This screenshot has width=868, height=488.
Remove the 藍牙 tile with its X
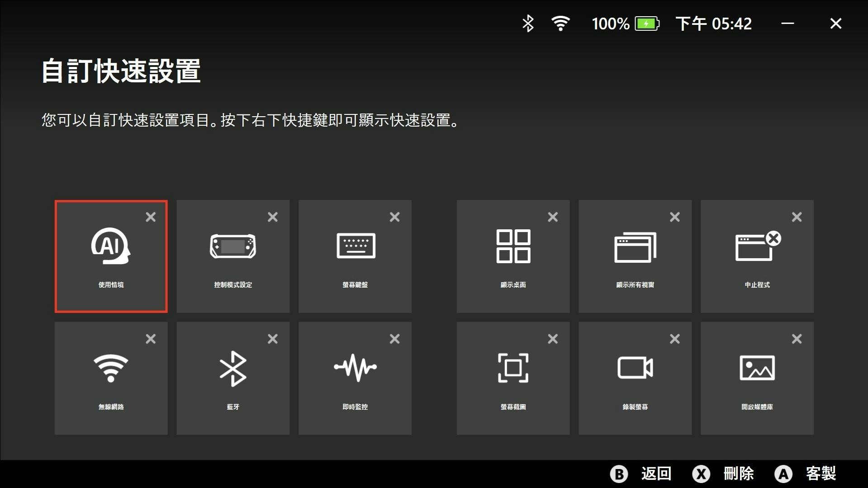click(273, 339)
